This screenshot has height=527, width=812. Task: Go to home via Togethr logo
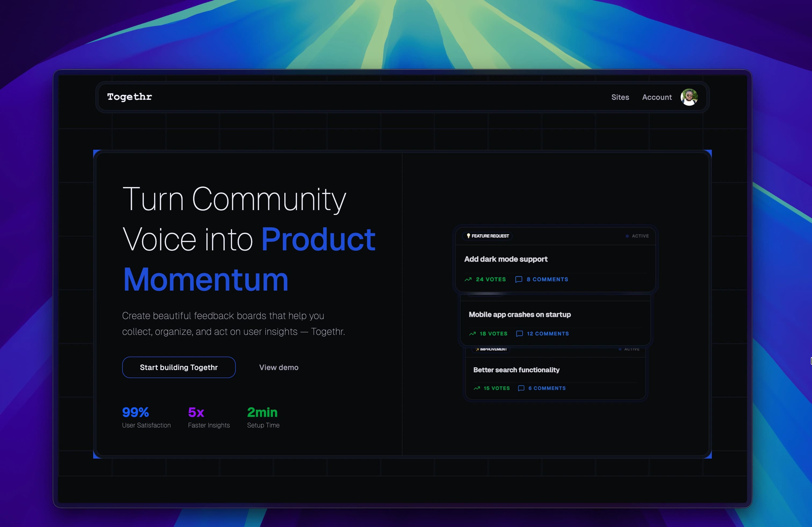pos(130,97)
